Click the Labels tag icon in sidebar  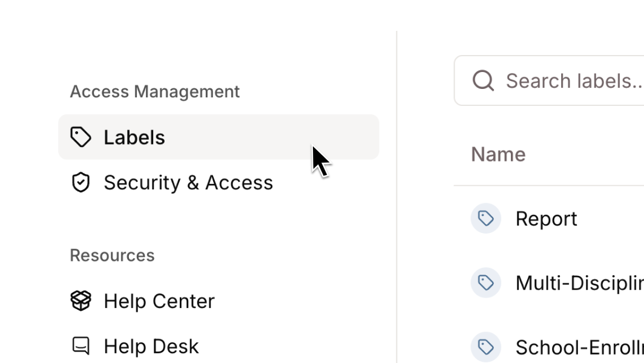coord(80,137)
